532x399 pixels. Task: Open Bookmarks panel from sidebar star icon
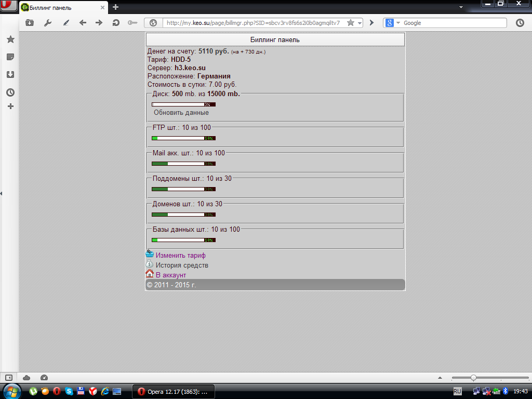(x=10, y=39)
